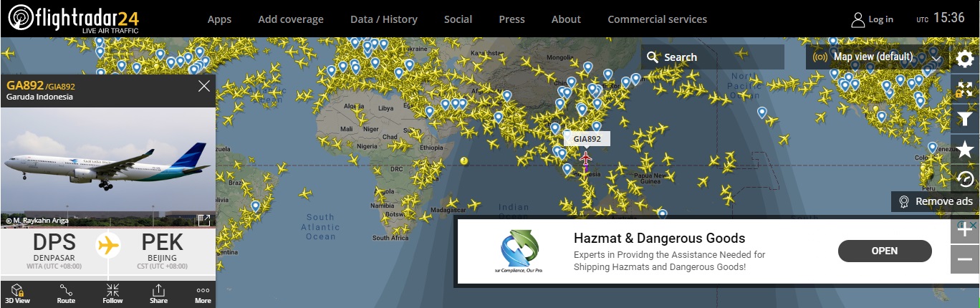This screenshot has width=980, height=308.
Task: Open map settings gear
Action: pos(965,58)
